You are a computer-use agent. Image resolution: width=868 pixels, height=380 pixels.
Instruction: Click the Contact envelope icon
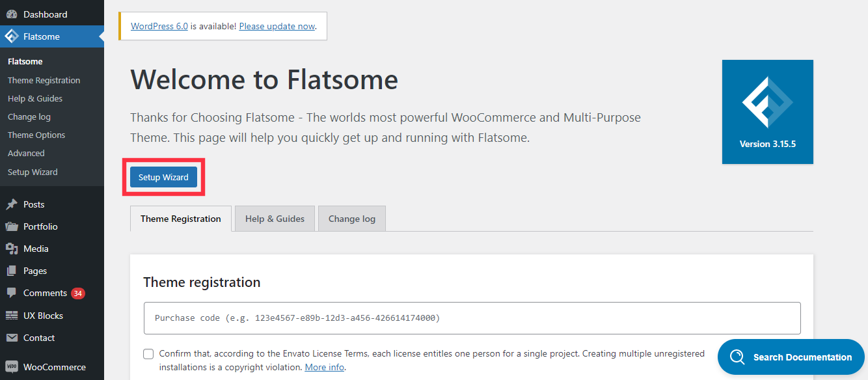[12, 338]
